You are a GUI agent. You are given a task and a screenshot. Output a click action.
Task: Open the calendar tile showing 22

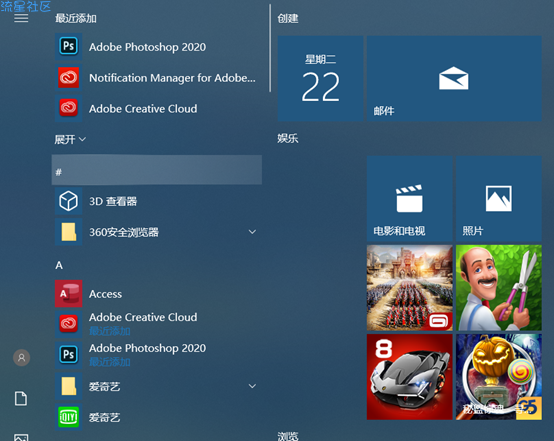coord(320,78)
